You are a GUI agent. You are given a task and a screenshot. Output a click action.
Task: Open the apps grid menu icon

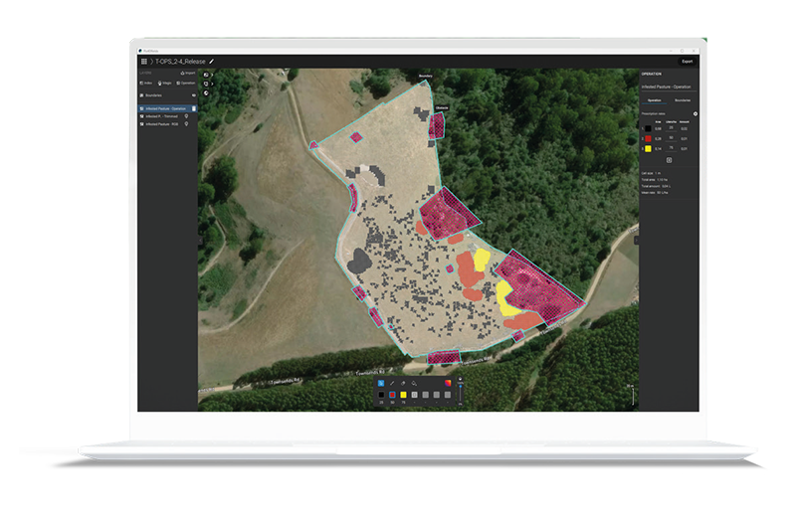144,62
